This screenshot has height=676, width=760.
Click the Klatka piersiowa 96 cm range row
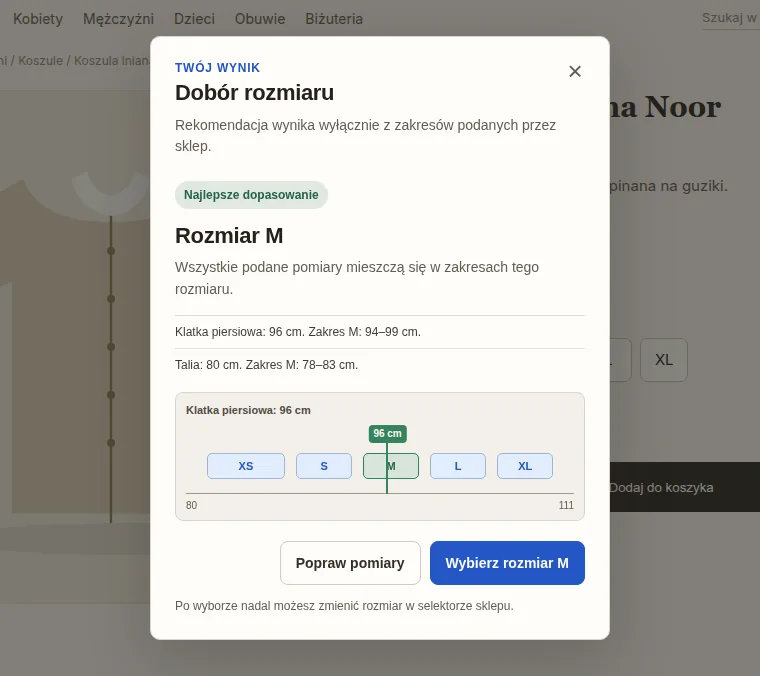coord(380,332)
